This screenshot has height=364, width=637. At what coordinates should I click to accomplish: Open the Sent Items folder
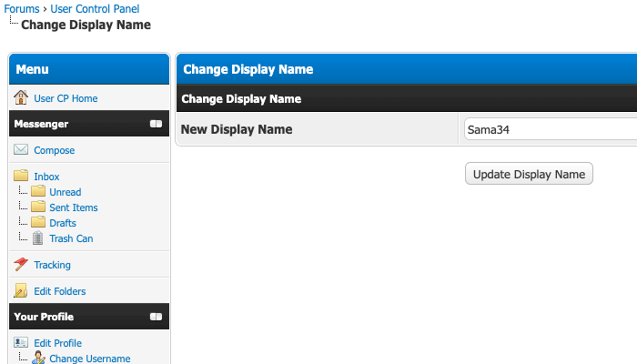tap(73, 207)
